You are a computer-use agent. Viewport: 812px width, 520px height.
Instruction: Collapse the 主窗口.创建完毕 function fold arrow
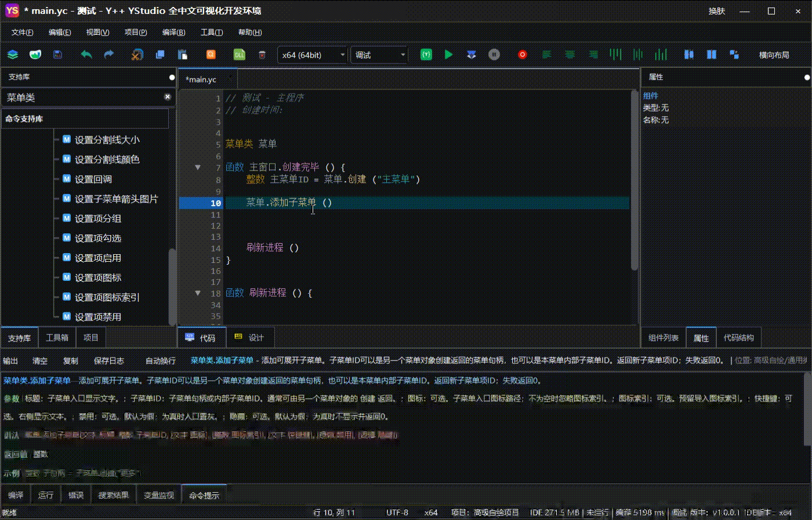coord(198,167)
